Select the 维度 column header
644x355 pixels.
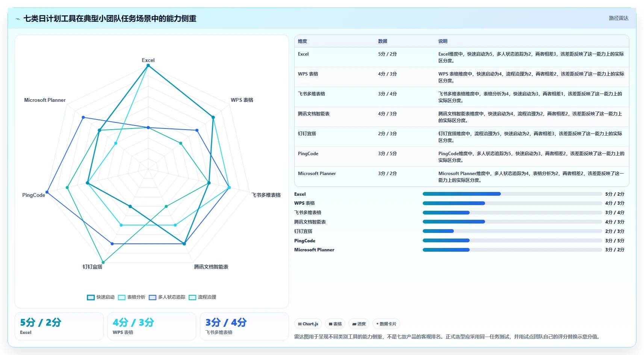pos(302,41)
